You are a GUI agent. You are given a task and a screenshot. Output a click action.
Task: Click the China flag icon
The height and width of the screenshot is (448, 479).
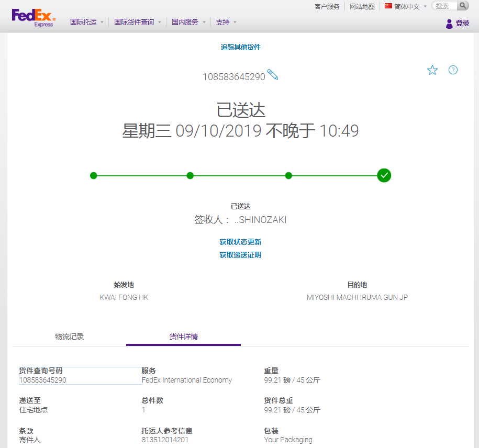click(388, 6)
